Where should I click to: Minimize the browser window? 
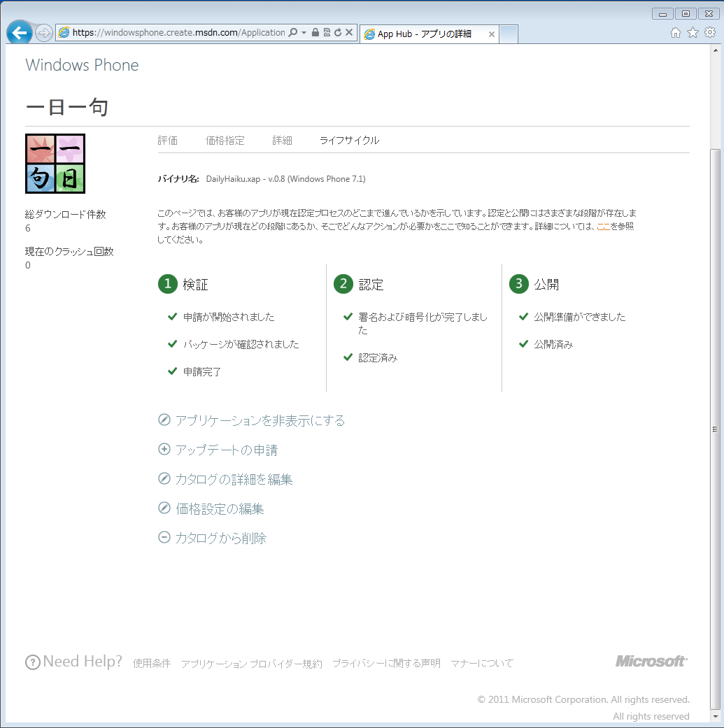(x=662, y=14)
